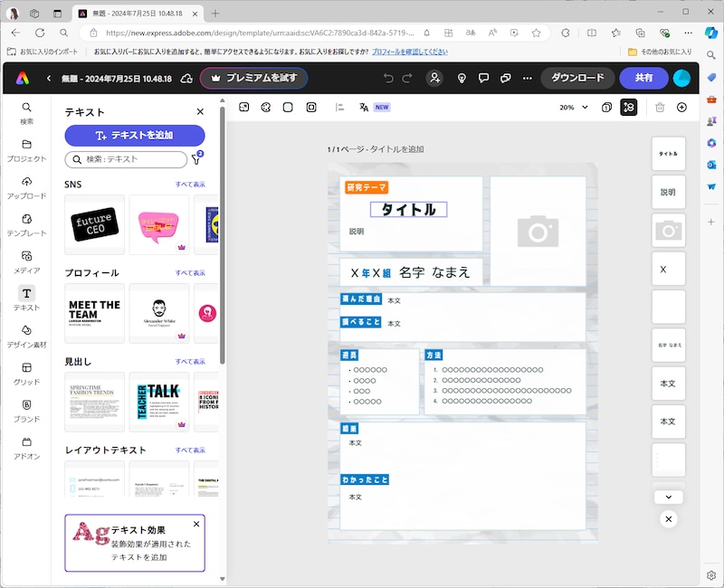
Task: Open the アドオン panel at sidebar bottom
Action: pos(26,443)
